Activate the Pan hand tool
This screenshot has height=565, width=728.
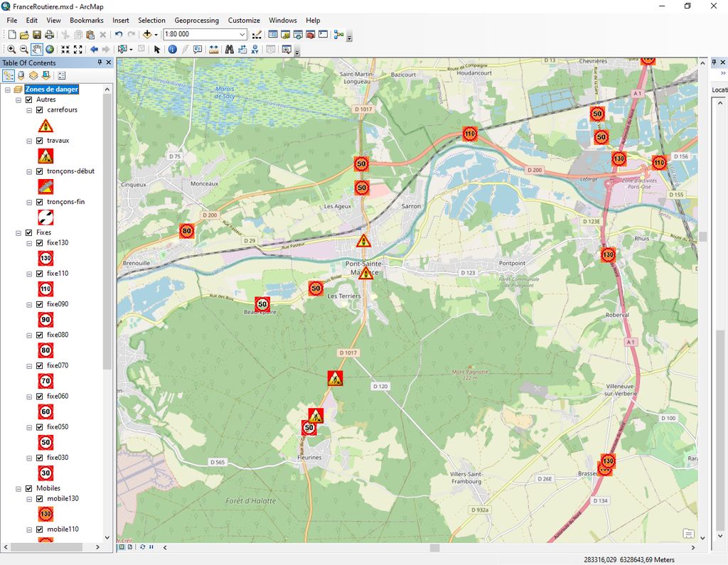coord(37,49)
